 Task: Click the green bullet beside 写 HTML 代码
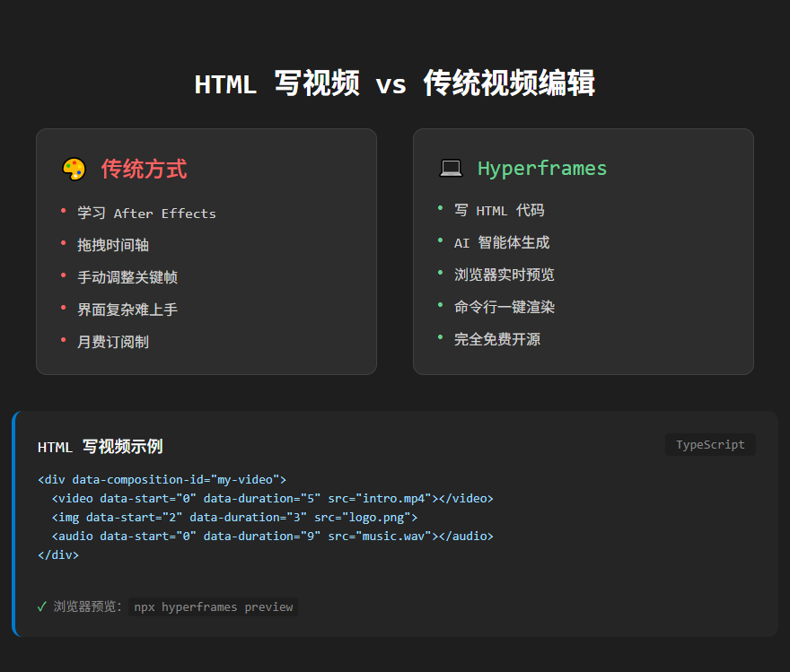pos(442,210)
